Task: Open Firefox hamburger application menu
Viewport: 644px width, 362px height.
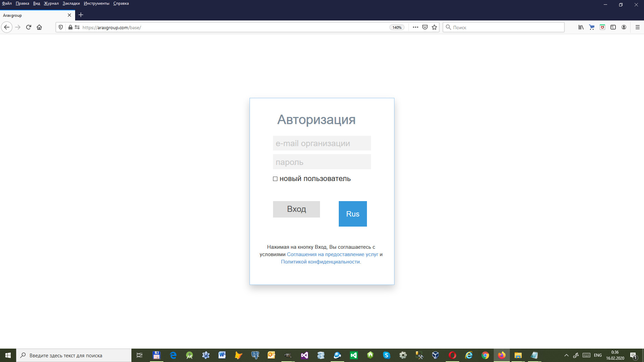Action: 638,27
